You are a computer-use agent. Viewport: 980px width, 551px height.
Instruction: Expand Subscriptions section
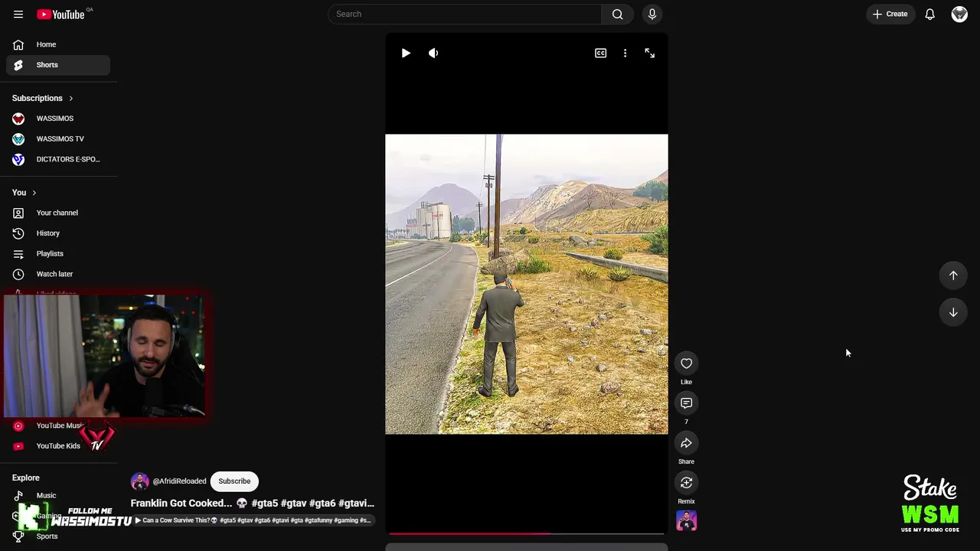(43, 98)
